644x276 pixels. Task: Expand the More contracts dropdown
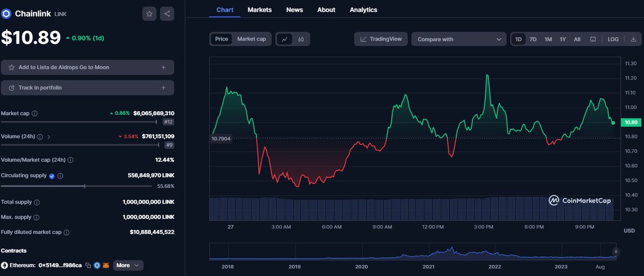click(128, 265)
